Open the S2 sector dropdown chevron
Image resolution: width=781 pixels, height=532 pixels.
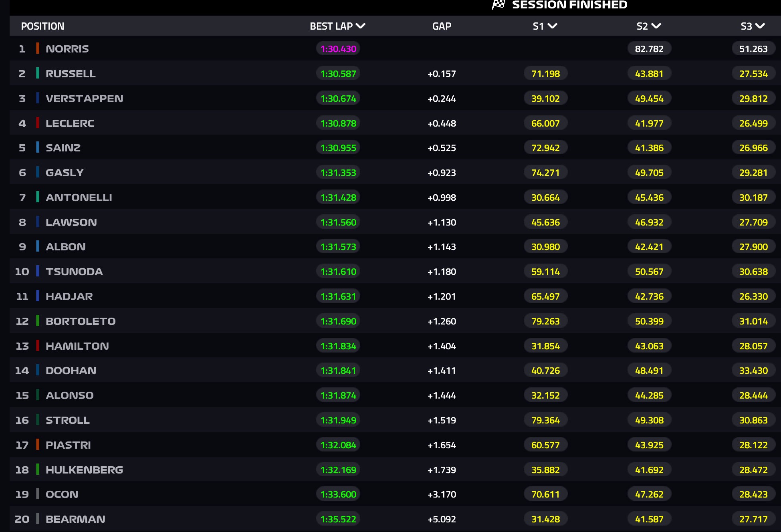pos(656,26)
